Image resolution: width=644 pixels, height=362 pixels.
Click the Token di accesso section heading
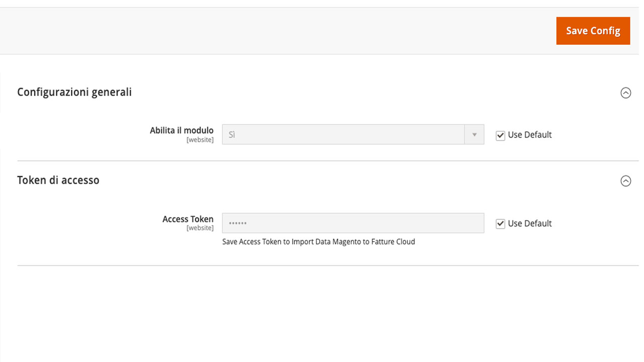tap(58, 180)
